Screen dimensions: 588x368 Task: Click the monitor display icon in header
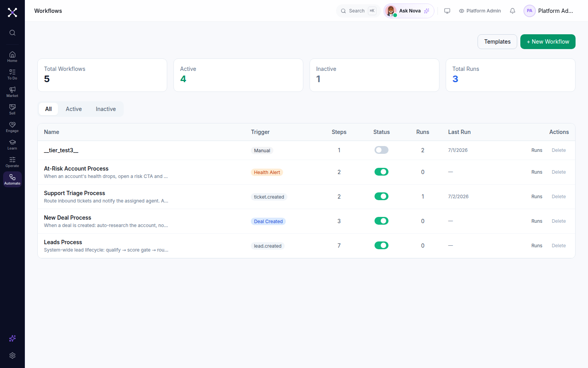pyautogui.click(x=447, y=11)
